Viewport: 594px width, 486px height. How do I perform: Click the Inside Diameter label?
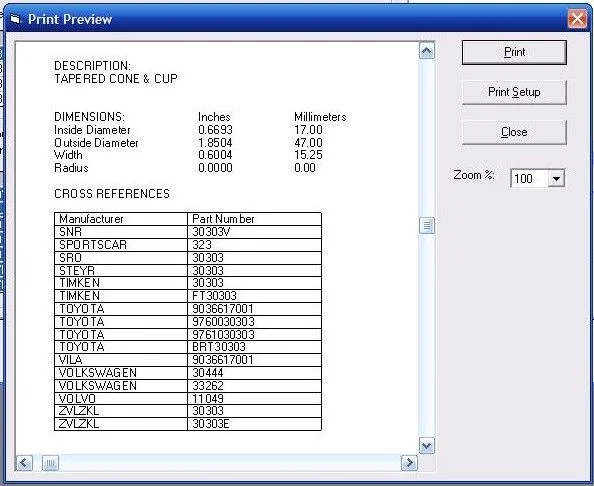[x=92, y=130]
